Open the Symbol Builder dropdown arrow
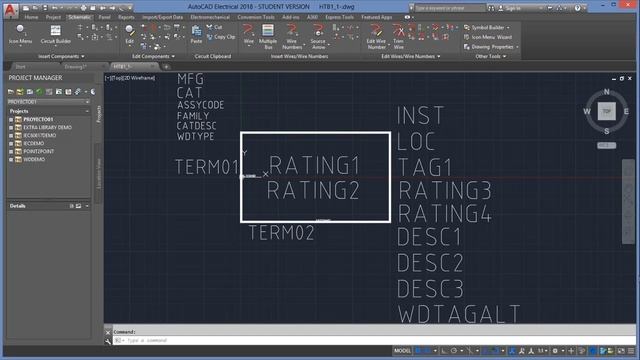The width and height of the screenshot is (640, 360). click(x=508, y=27)
